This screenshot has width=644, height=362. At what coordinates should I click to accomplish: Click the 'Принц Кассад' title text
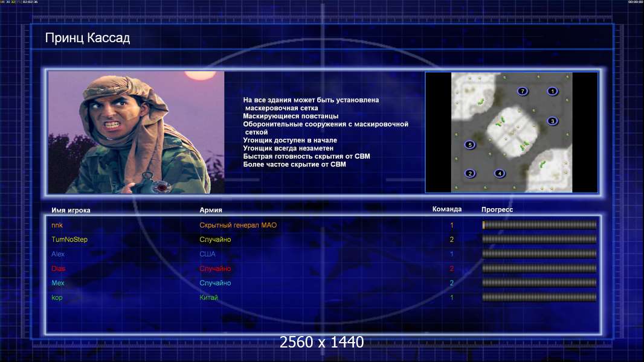[88, 38]
